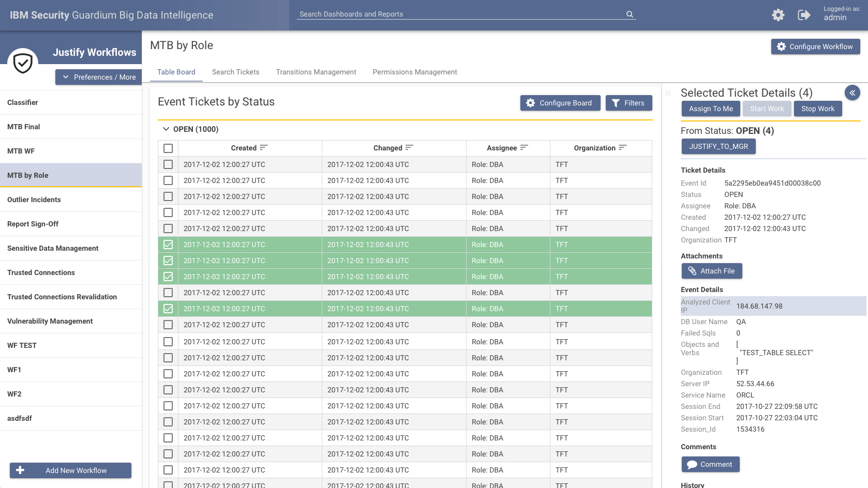Assign selected tickets to yourself

tap(710, 109)
